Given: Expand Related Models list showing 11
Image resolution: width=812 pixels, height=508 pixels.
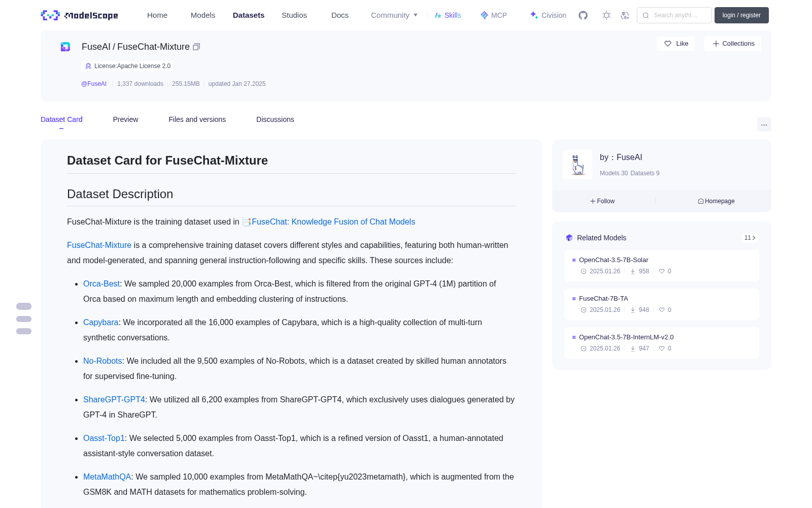Looking at the screenshot, I should [x=750, y=238].
